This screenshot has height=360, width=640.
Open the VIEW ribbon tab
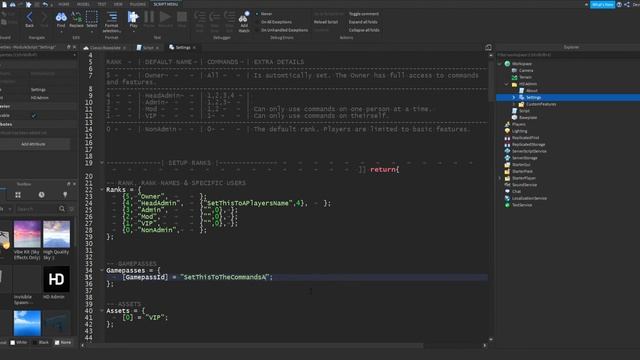(x=118, y=4)
